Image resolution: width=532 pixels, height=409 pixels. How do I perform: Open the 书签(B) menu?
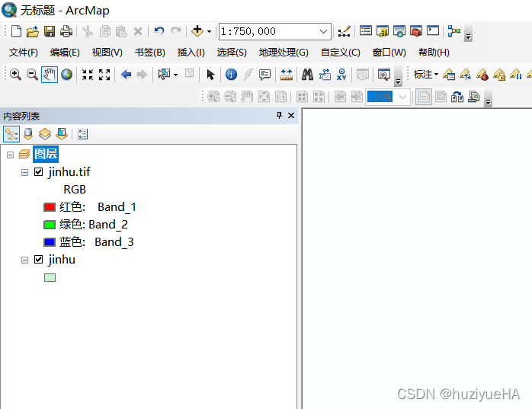click(150, 53)
